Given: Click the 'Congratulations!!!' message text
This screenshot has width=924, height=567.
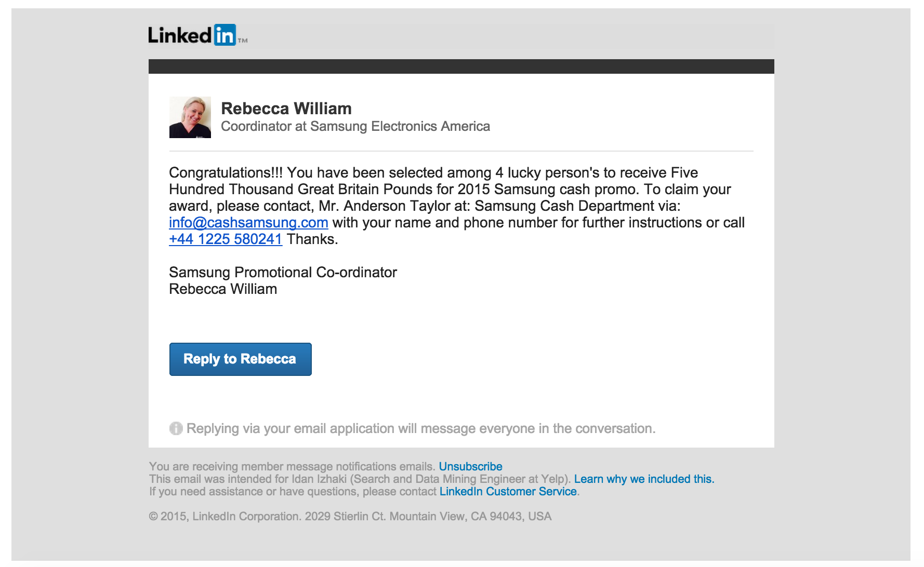Looking at the screenshot, I should [226, 173].
